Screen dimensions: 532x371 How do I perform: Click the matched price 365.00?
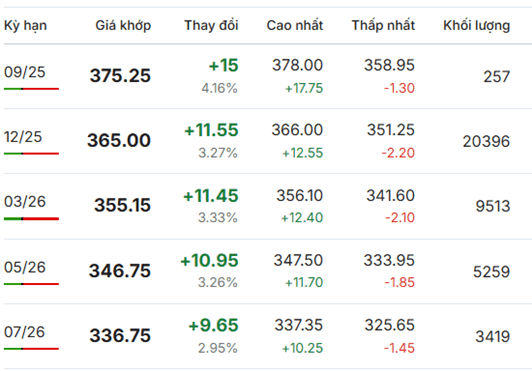[x=119, y=141]
